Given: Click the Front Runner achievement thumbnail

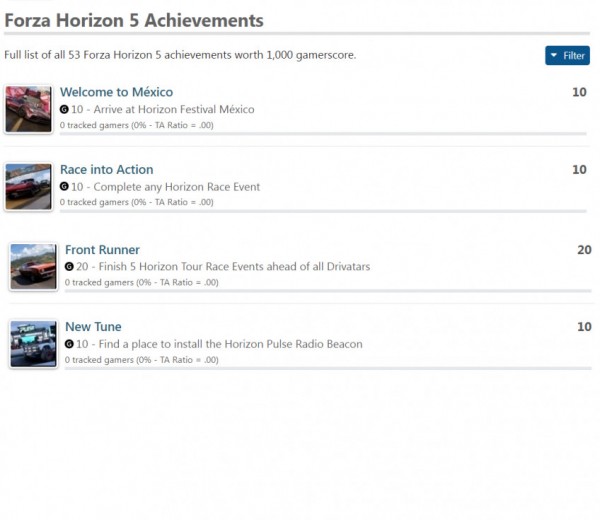Looking at the screenshot, I should point(34,266).
